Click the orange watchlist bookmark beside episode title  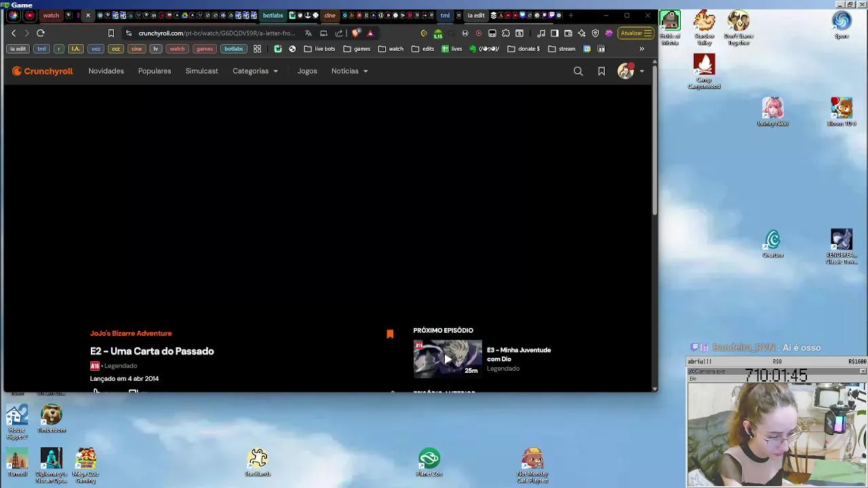click(390, 333)
